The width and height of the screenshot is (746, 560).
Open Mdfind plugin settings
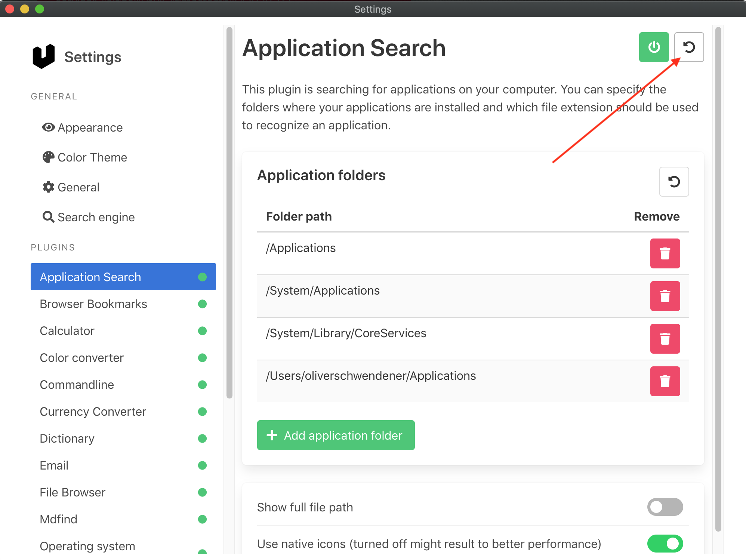123,519
